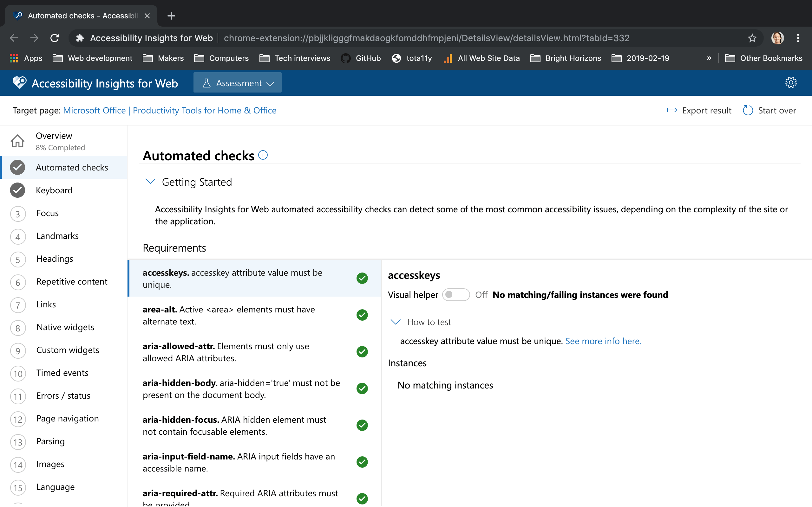812x507 pixels.
Task: Bookmark the page using the star icon
Action: tap(752, 38)
